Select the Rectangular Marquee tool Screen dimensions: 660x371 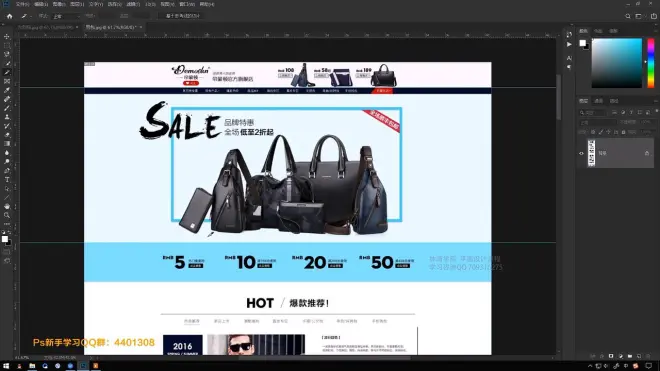pos(7,45)
